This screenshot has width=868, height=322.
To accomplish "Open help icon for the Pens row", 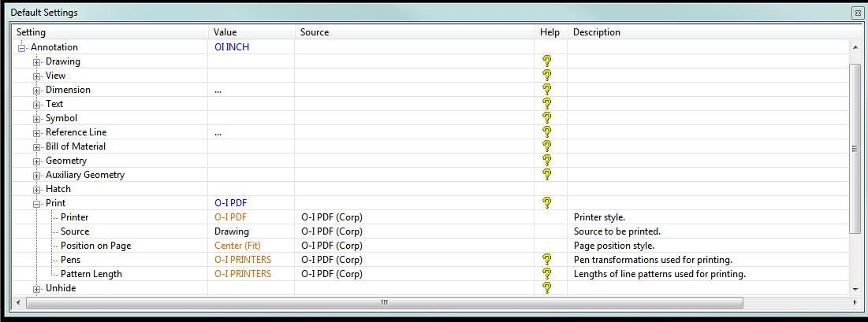I will coord(547,260).
